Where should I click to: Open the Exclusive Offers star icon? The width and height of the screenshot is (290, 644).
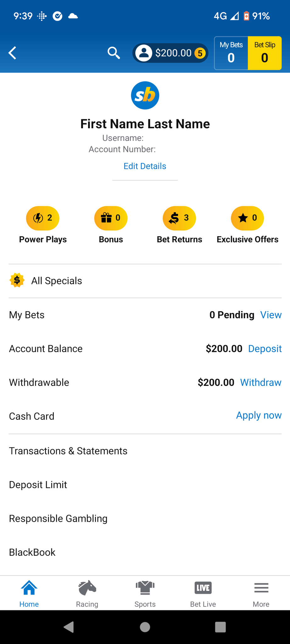point(247,218)
